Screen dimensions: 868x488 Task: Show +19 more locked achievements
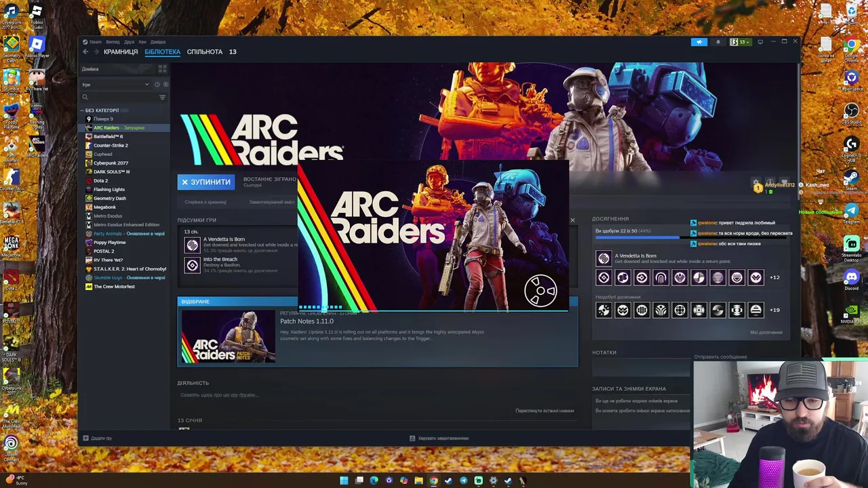pos(774,310)
